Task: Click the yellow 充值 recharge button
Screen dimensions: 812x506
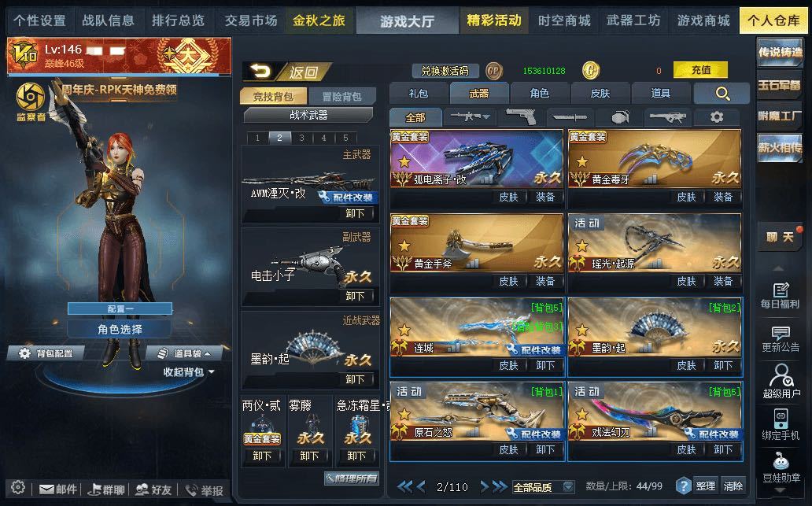Action: click(700, 70)
